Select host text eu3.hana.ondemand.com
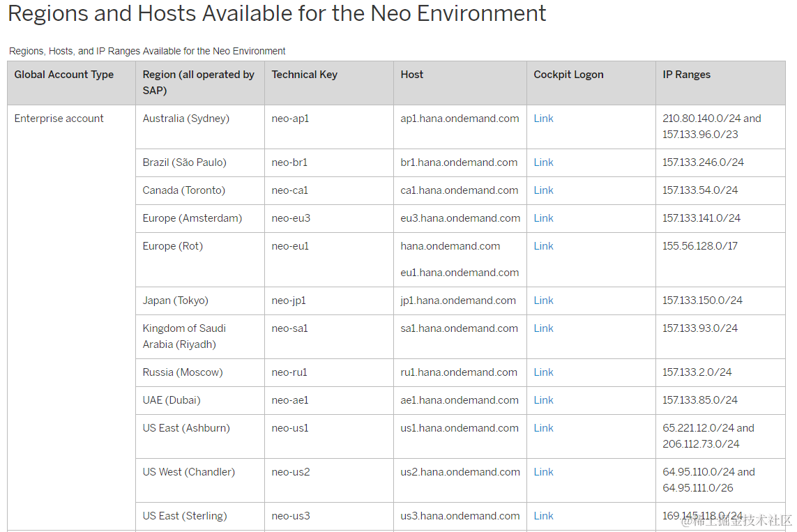This screenshot has width=797, height=532. (460, 218)
